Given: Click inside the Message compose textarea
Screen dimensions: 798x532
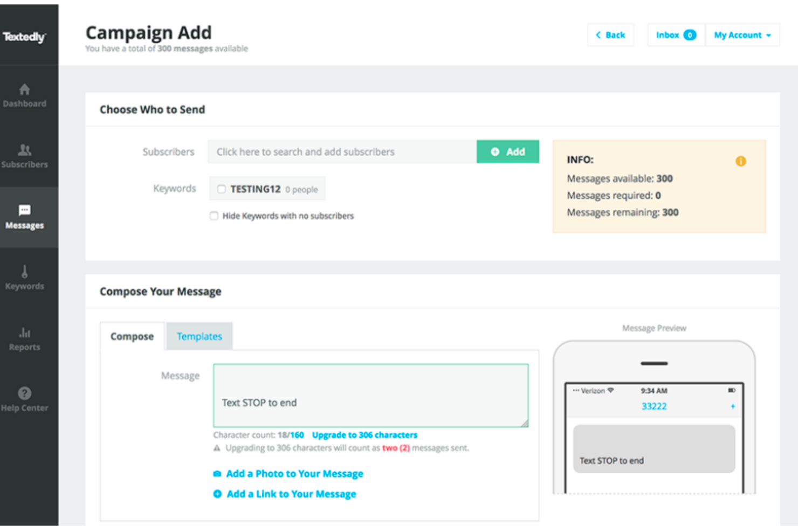Looking at the screenshot, I should click(370, 395).
